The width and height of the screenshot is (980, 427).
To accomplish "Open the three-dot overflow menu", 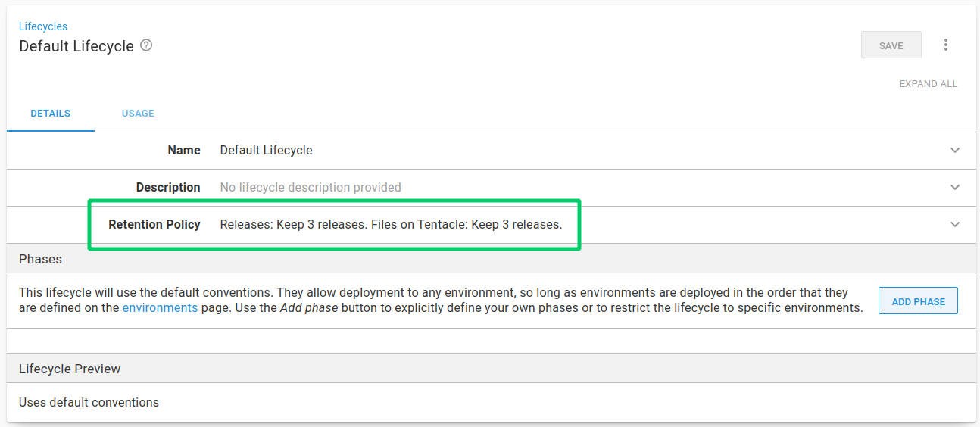I will click(x=945, y=45).
